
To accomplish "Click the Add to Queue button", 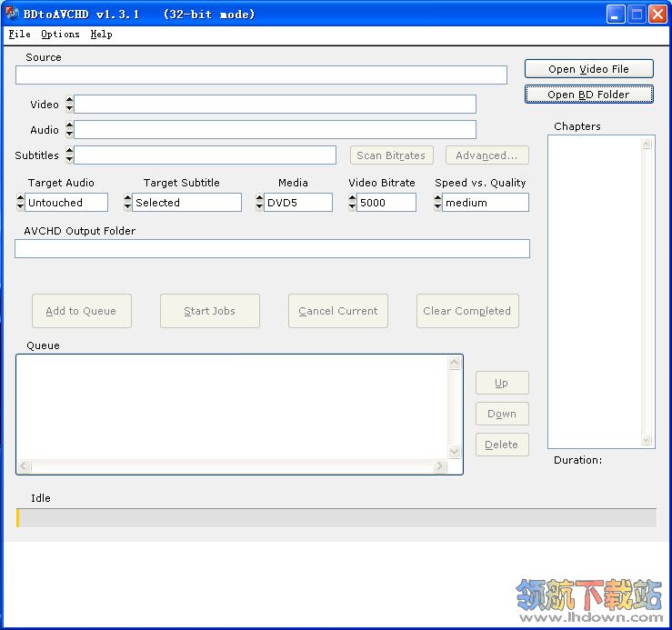I will click(x=82, y=311).
